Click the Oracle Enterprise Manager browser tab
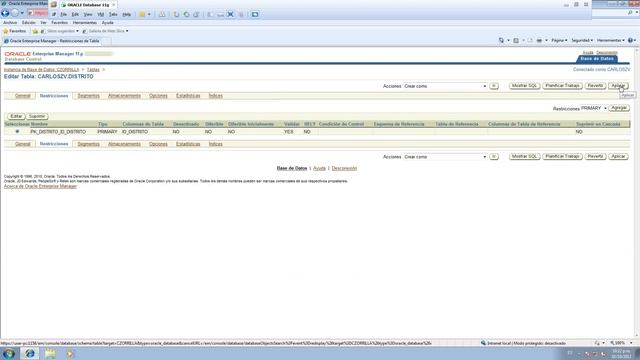Viewport: 640px width, 360px height. (53, 41)
